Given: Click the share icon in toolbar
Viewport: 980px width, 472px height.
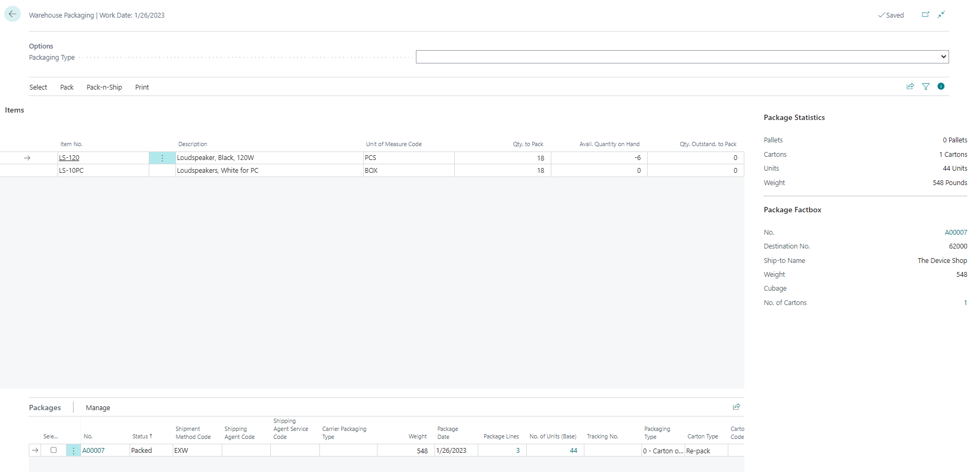Looking at the screenshot, I should 910,86.
